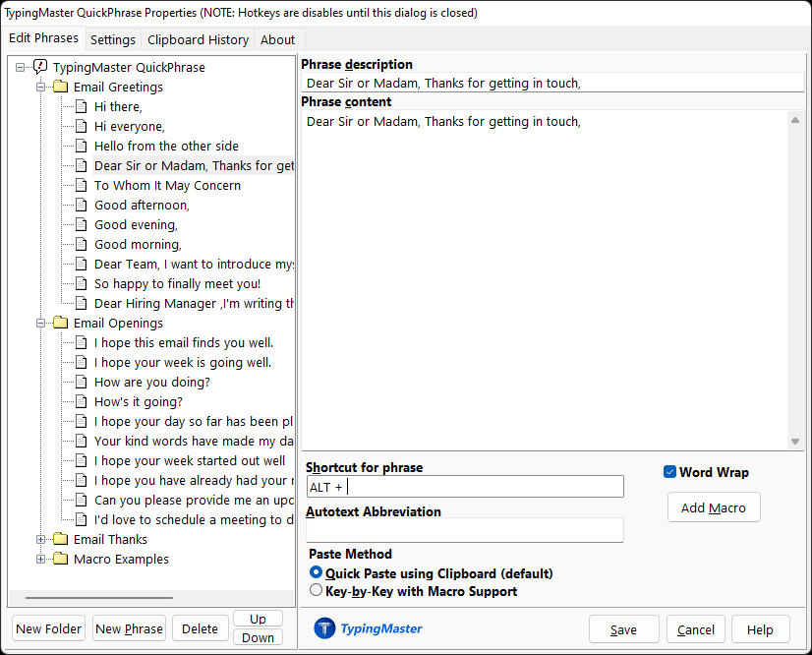
Task: Click the phrase tree horizontal scrollbar
Action: coord(99,598)
